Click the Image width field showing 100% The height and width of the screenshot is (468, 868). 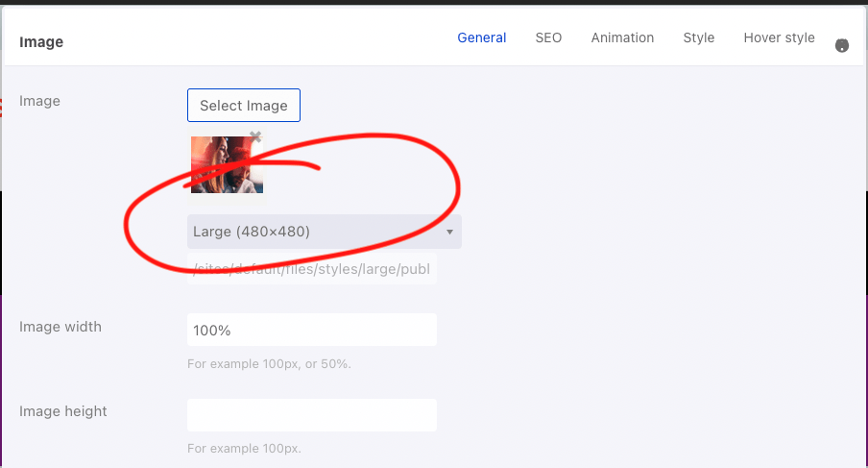click(x=312, y=330)
